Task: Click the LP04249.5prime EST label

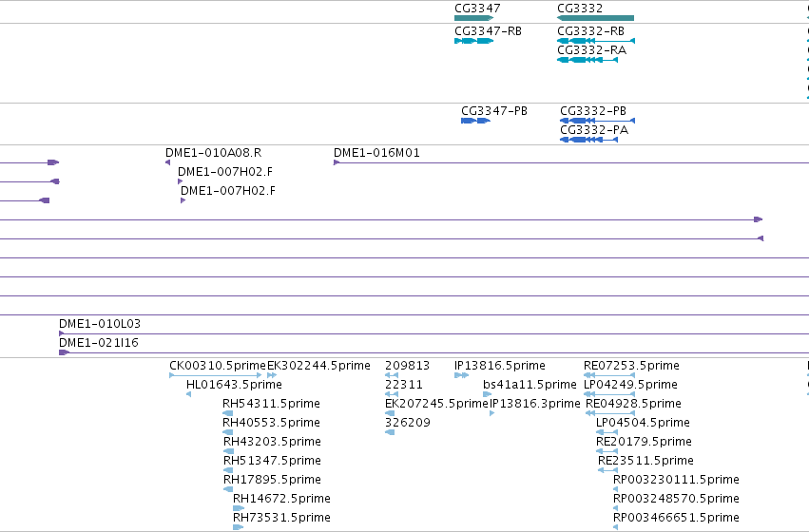Action: point(630,385)
